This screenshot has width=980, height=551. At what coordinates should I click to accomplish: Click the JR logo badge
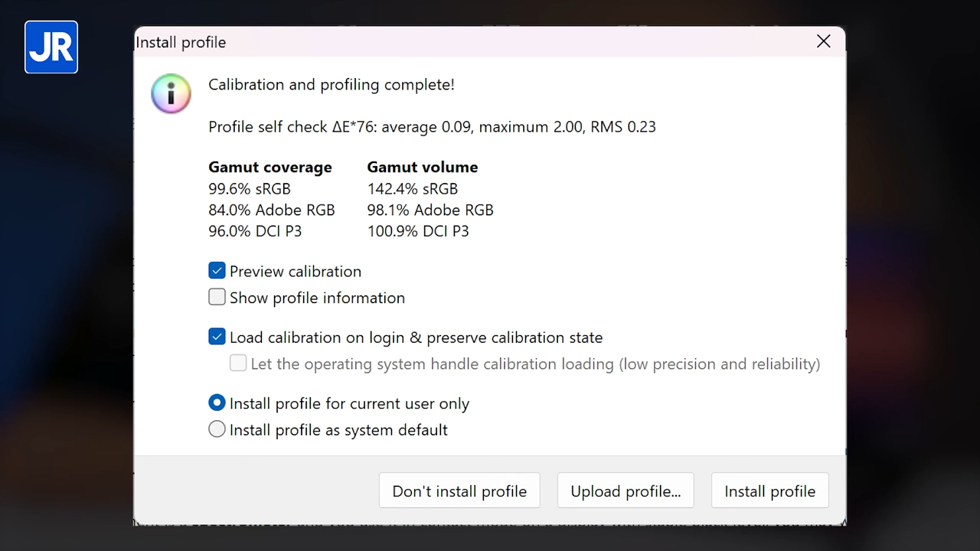[x=51, y=47]
